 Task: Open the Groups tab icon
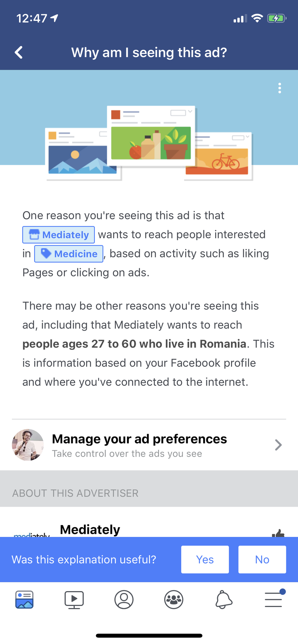[x=174, y=599]
